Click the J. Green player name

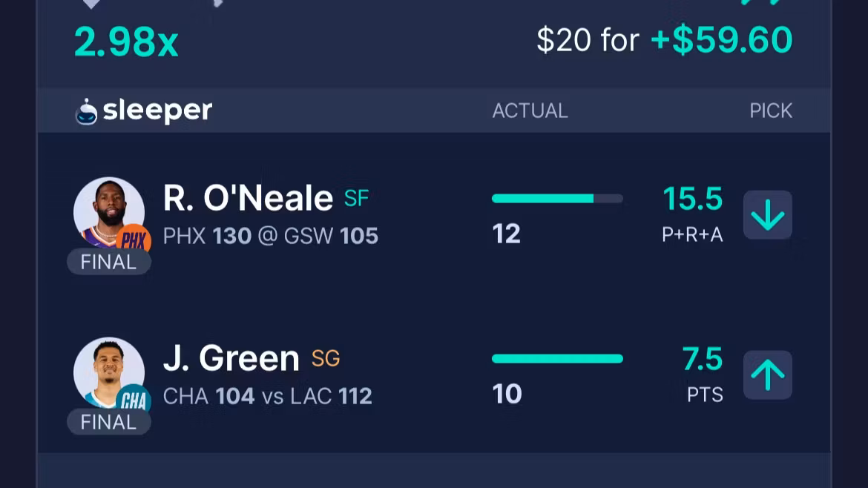click(231, 358)
